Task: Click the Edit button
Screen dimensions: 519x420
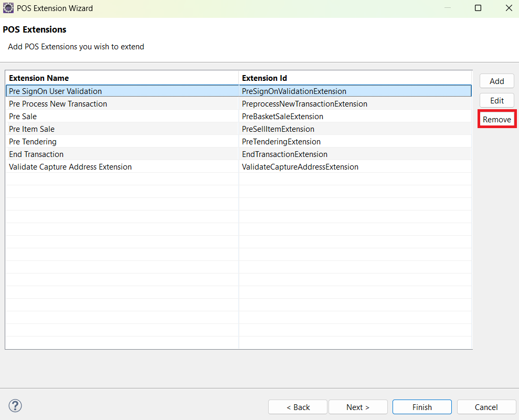Action: [496, 100]
